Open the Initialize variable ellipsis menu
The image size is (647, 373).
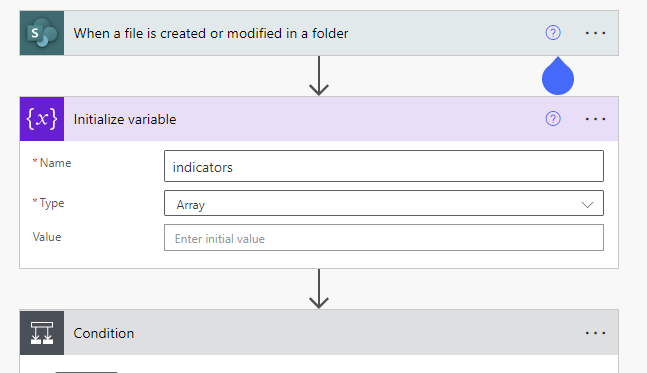pyautogui.click(x=595, y=119)
